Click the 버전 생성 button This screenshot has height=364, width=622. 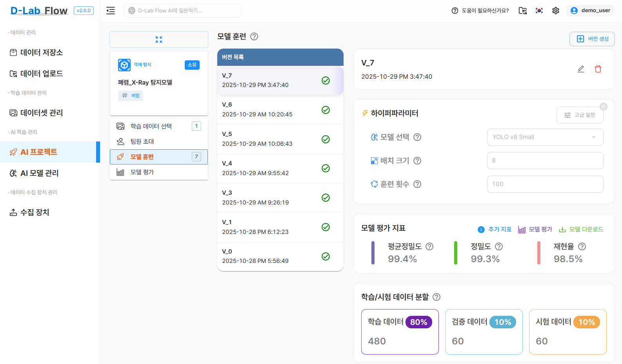tap(592, 39)
